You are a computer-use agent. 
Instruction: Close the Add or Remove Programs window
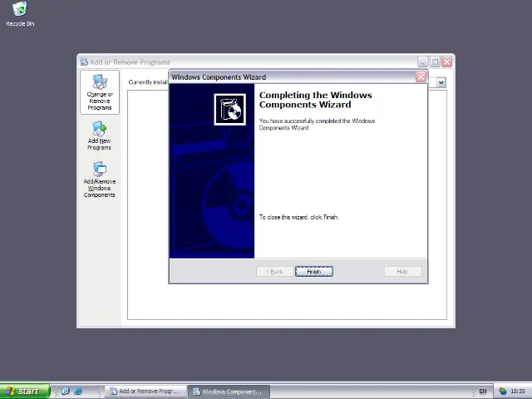pyautogui.click(x=447, y=62)
